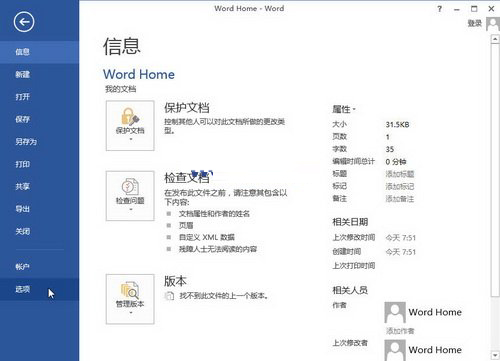Select 导出 in the sidebar

coord(39,209)
